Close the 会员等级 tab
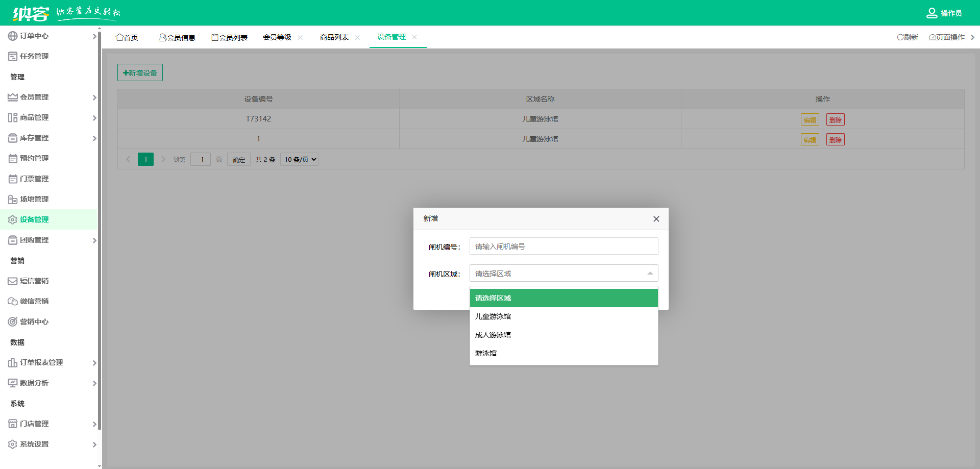The image size is (980, 469). click(300, 37)
